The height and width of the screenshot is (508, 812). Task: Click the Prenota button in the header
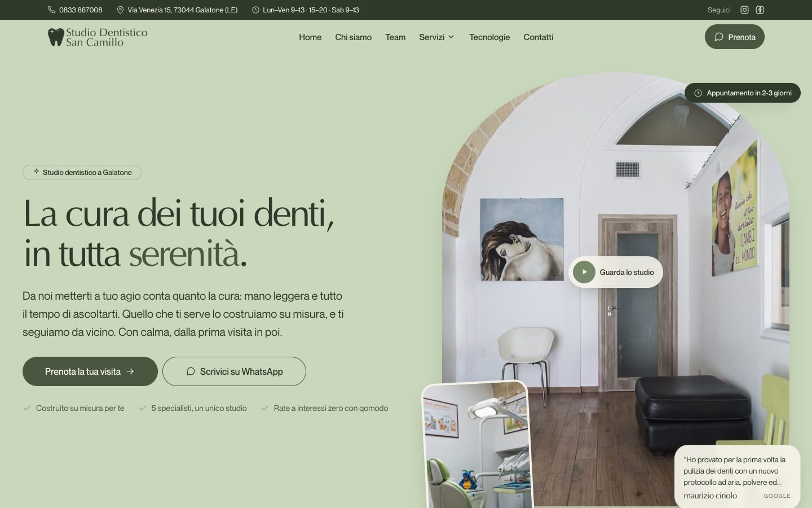click(x=735, y=37)
